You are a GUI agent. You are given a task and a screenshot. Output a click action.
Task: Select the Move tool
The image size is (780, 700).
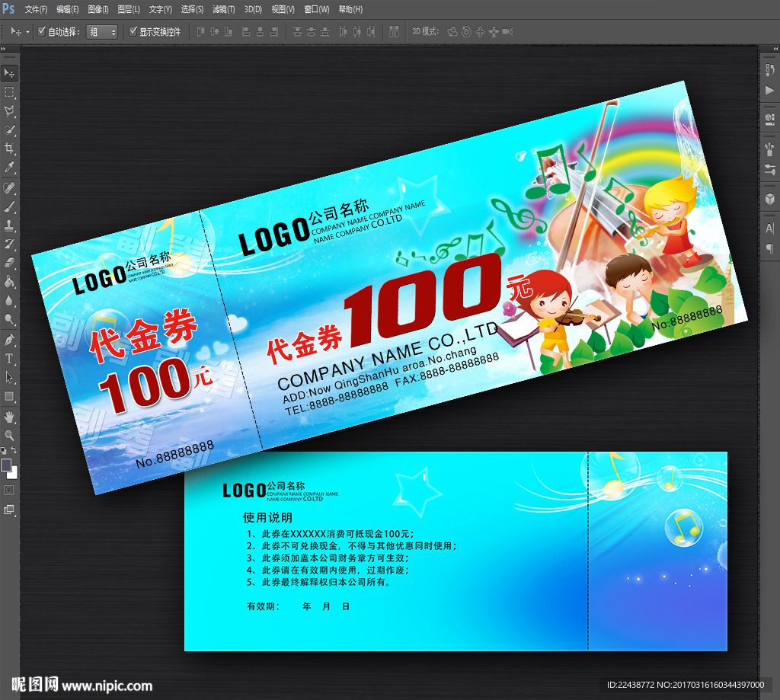[x=9, y=73]
